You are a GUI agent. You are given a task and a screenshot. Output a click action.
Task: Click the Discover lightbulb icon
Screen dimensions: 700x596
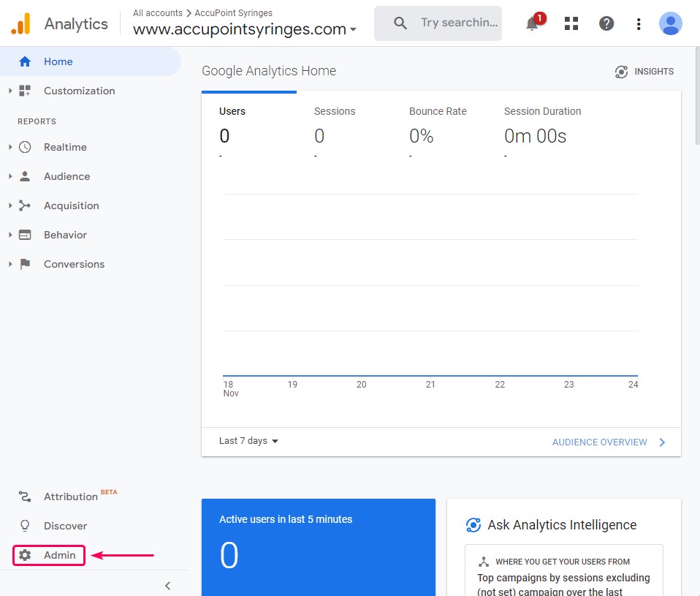point(25,526)
